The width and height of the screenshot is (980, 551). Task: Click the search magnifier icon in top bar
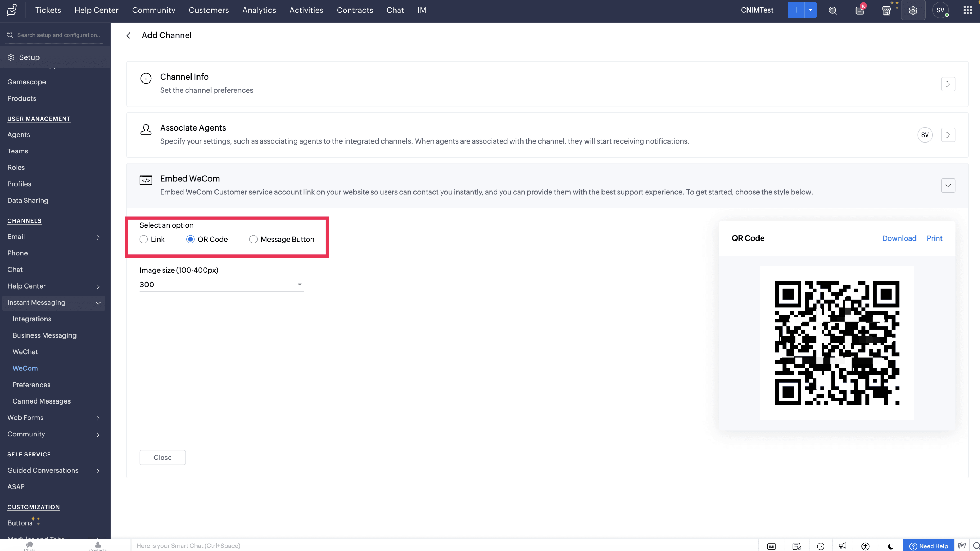[833, 11]
